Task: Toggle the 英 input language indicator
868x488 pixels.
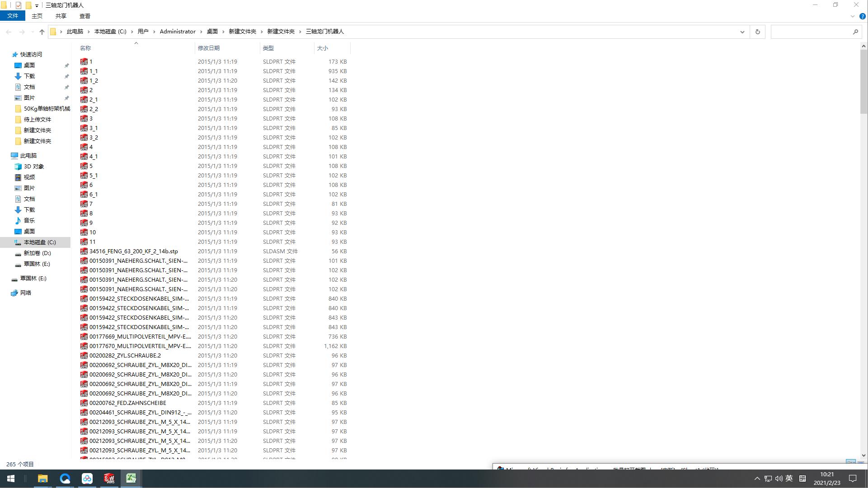Action: pyautogui.click(x=789, y=479)
